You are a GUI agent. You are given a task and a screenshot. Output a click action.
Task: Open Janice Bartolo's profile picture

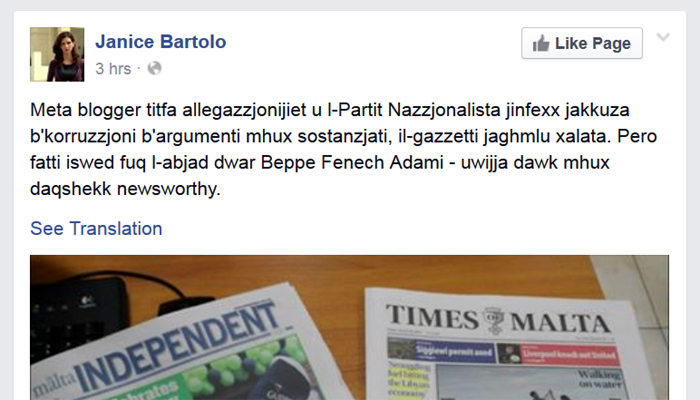[57, 54]
